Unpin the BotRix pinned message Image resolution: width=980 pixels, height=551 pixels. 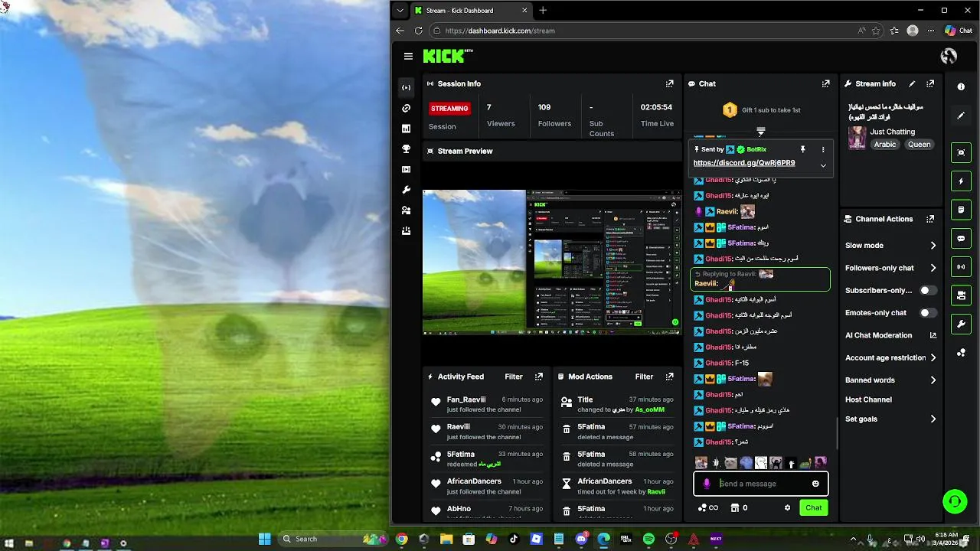tap(802, 149)
